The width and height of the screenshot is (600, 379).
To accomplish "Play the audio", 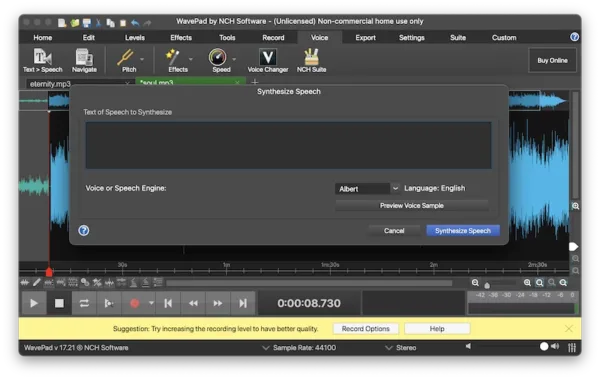I will (x=34, y=303).
